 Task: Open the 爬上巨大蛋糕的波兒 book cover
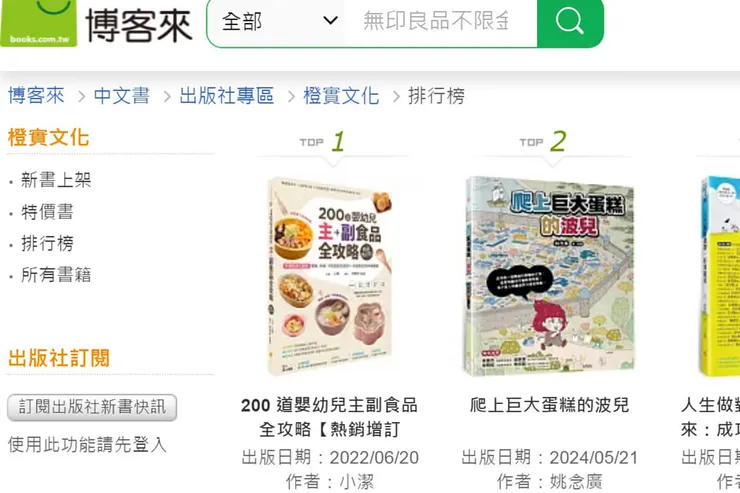tap(549, 276)
